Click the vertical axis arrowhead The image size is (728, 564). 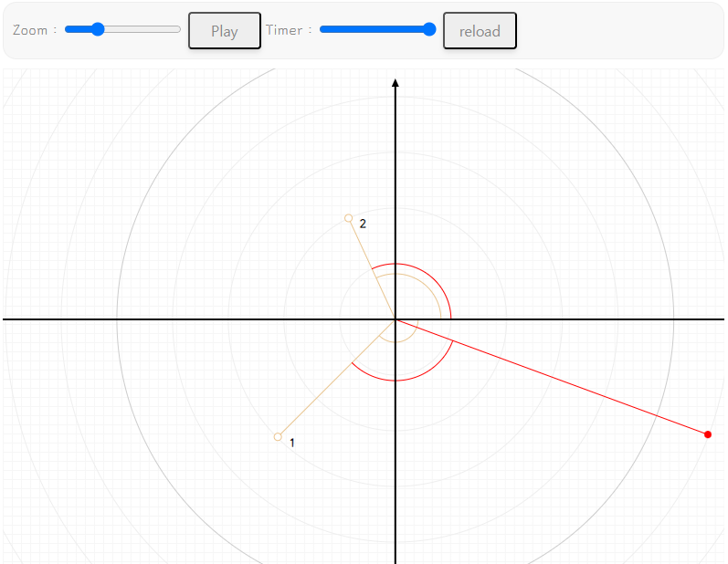pos(396,82)
